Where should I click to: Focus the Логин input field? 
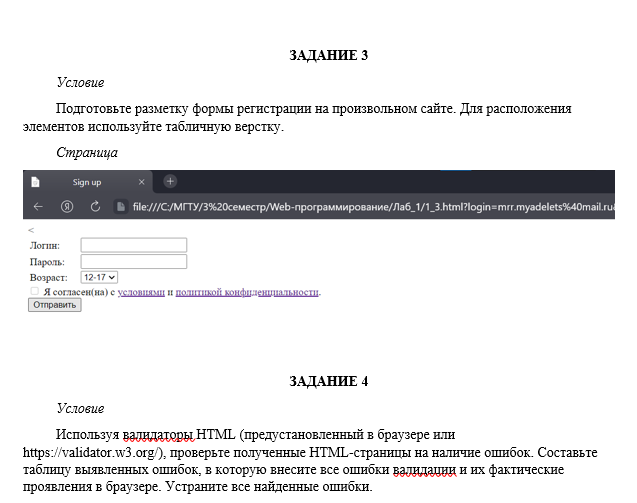(134, 245)
